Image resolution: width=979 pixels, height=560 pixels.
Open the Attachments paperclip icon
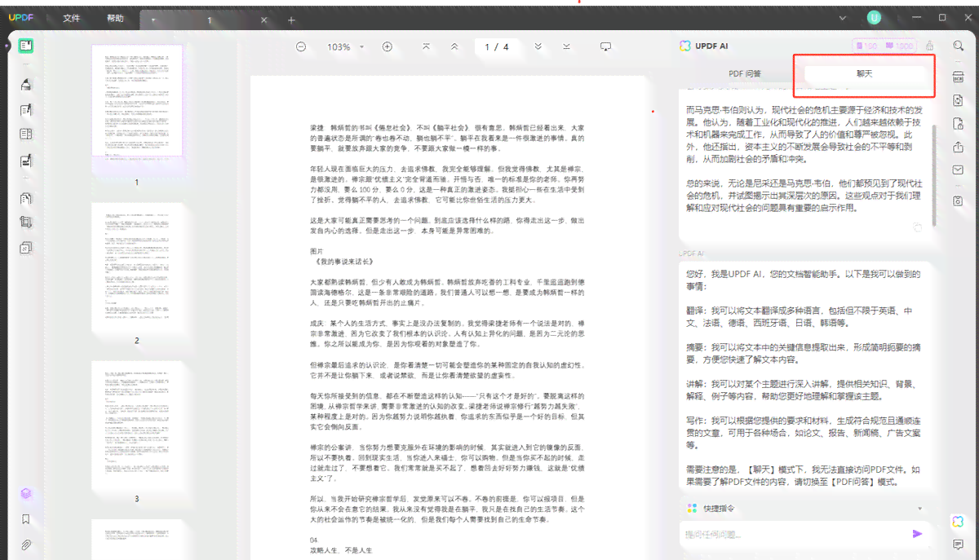pyautogui.click(x=26, y=545)
